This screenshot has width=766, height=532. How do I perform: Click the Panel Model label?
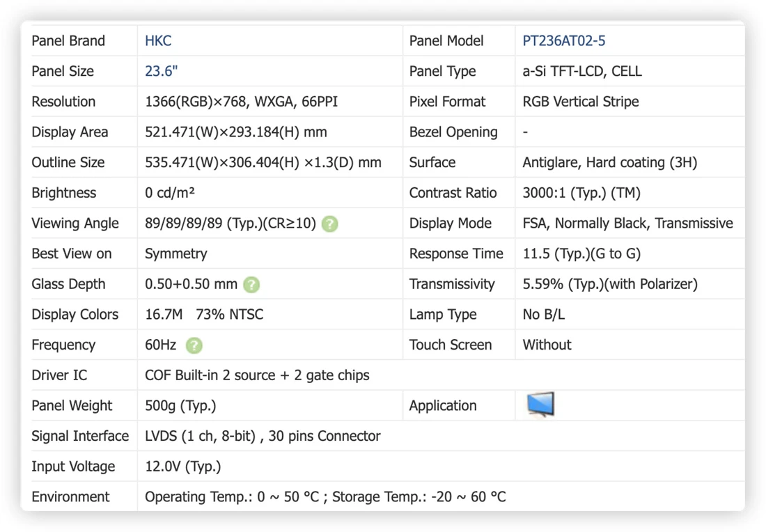(x=446, y=40)
